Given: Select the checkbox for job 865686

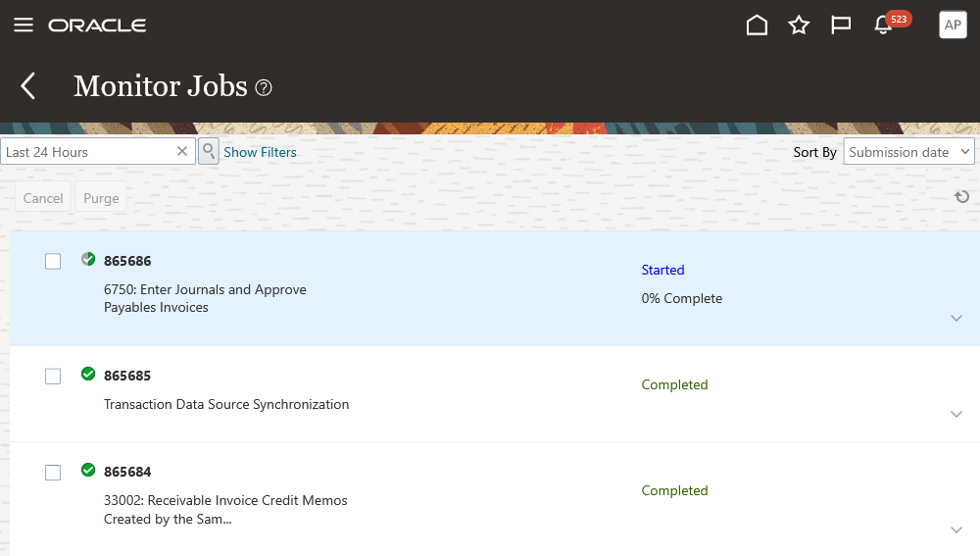Looking at the screenshot, I should pos(53,261).
